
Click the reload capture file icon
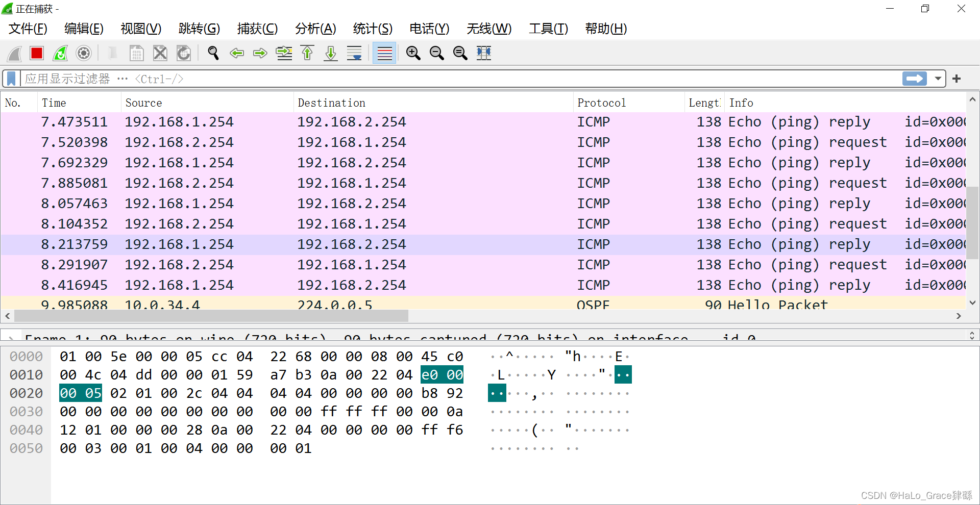point(183,53)
